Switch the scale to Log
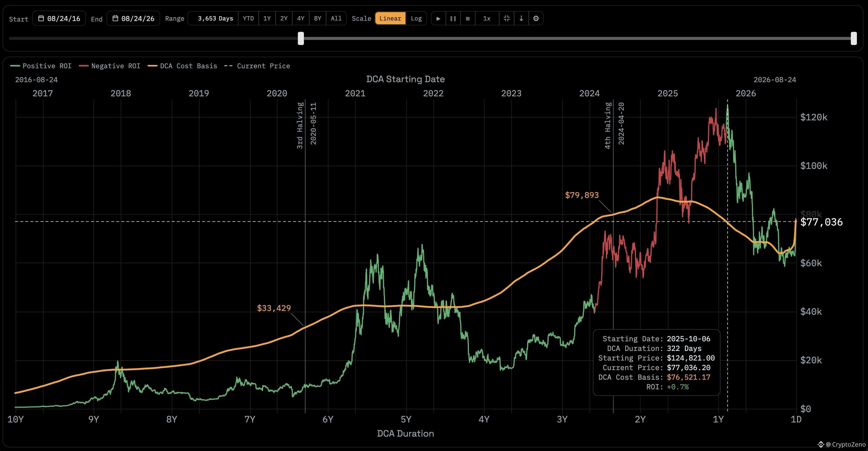 tap(416, 18)
